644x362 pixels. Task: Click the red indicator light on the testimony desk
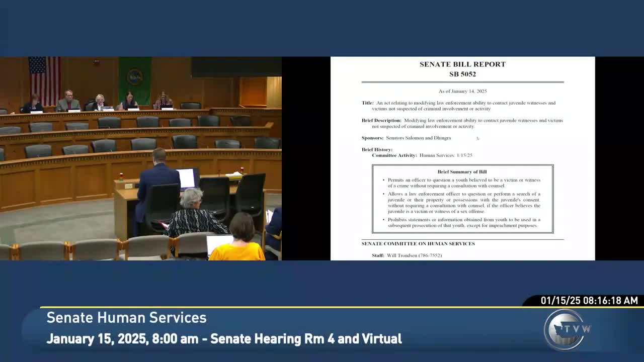pyautogui.click(x=120, y=175)
